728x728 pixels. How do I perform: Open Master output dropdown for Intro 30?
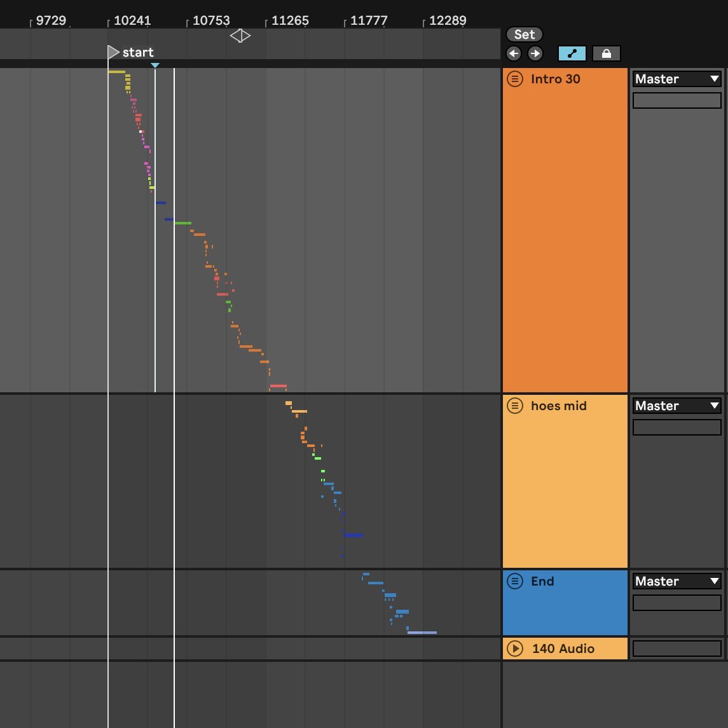[x=677, y=79]
